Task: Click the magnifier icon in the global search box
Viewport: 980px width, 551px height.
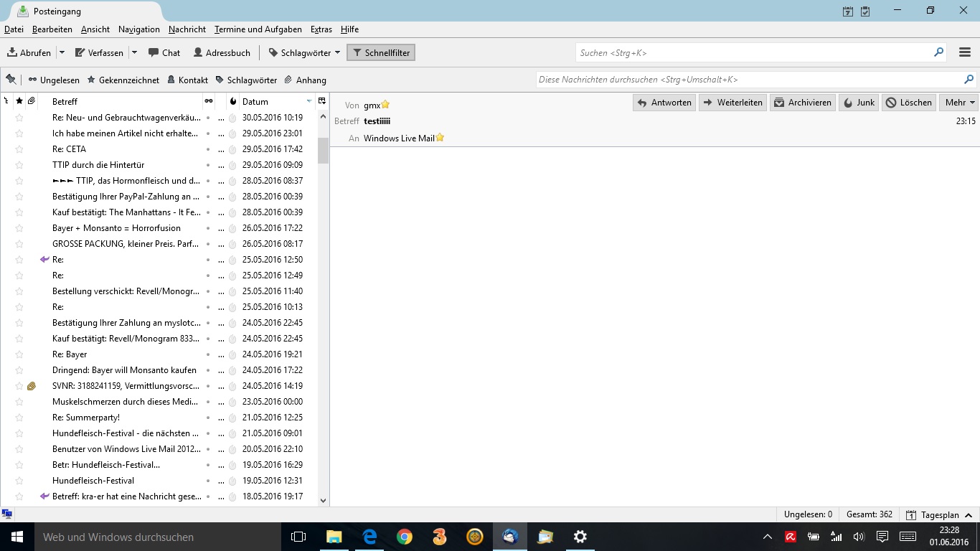Action: point(938,52)
